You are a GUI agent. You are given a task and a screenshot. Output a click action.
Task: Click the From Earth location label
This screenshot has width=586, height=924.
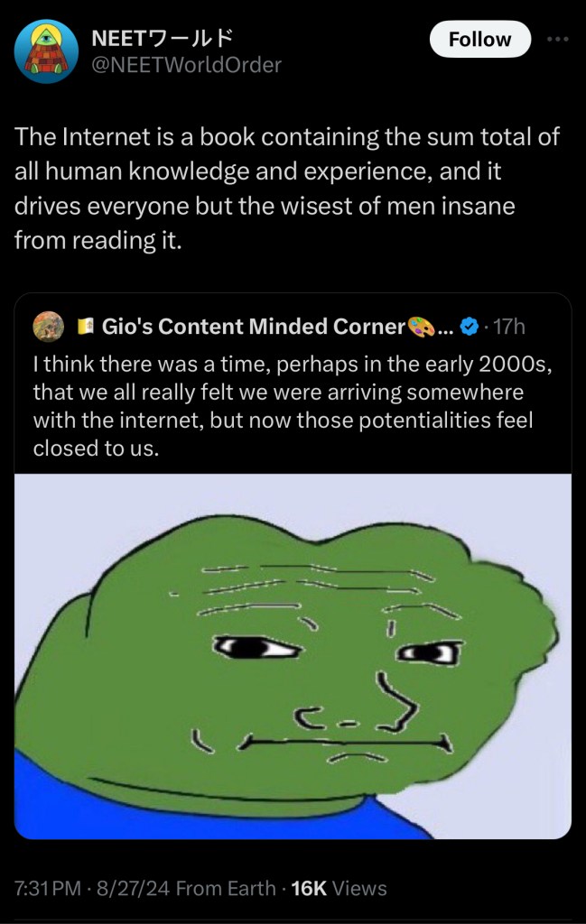226,888
